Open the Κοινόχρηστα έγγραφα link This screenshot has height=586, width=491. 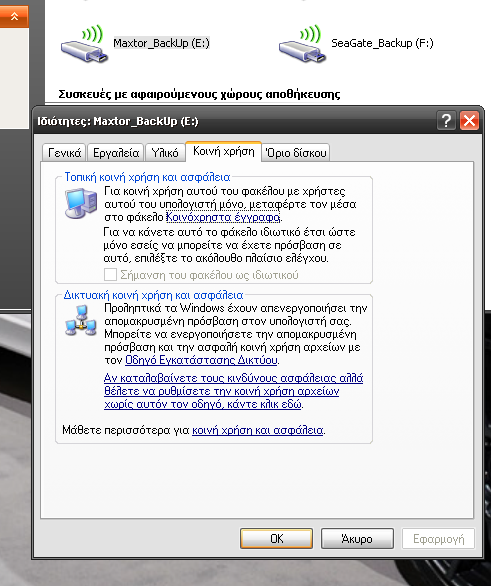click(x=223, y=217)
